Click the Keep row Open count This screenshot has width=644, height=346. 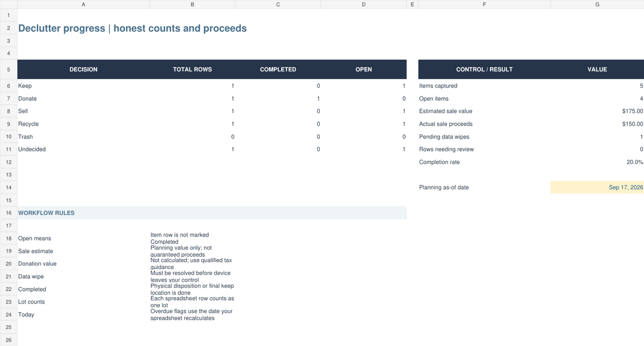click(364, 86)
